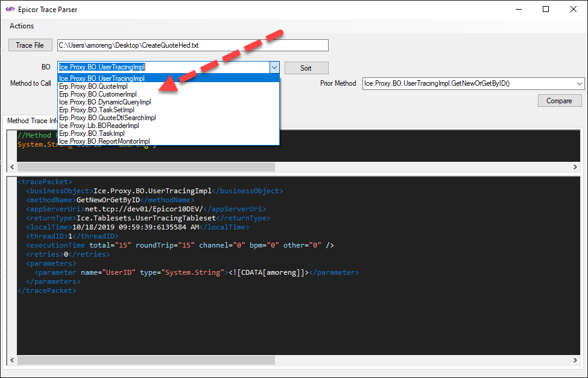
Task: Click the trace file path input field
Action: point(193,45)
